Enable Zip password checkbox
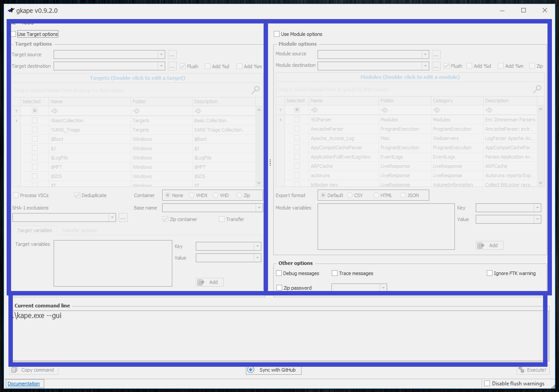 tap(279, 288)
